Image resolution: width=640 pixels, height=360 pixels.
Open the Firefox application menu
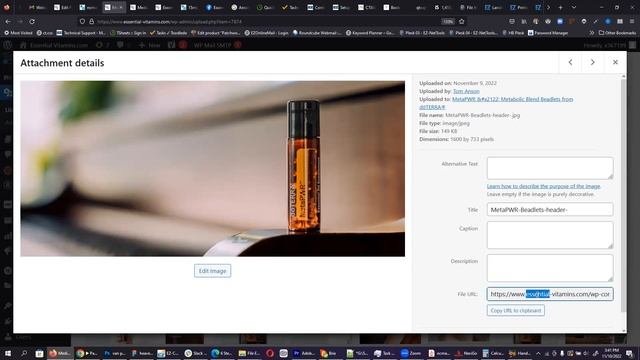(x=632, y=21)
